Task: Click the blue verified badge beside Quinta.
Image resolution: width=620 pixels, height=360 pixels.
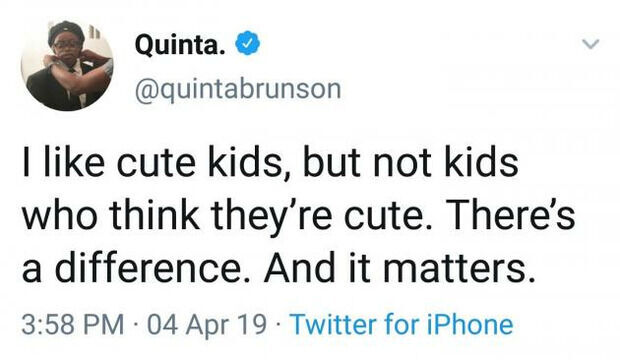Action: tap(248, 43)
